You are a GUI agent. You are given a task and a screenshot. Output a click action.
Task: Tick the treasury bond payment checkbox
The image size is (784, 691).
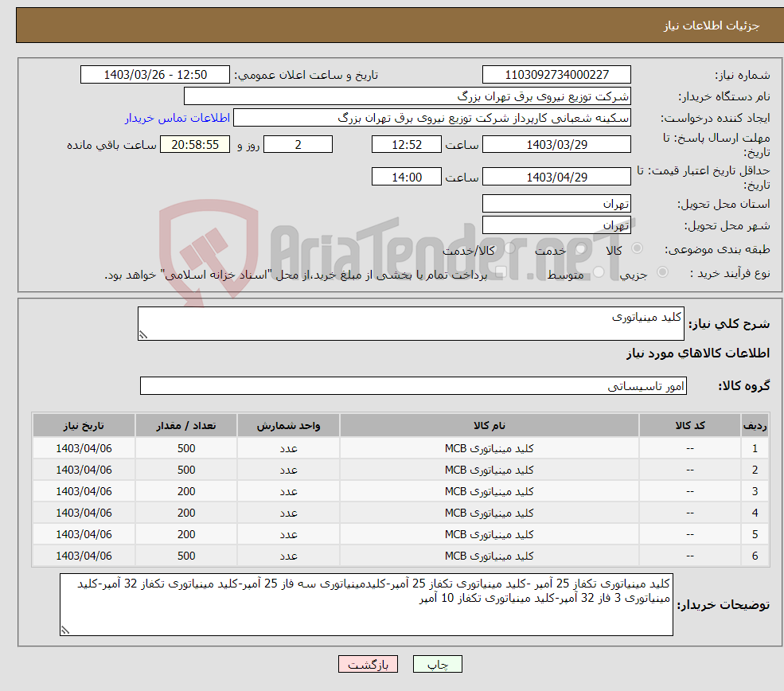501,272
